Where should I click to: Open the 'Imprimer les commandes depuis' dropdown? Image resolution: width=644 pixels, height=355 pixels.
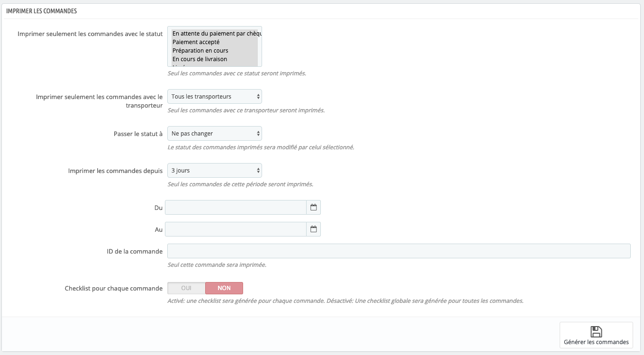tap(213, 170)
